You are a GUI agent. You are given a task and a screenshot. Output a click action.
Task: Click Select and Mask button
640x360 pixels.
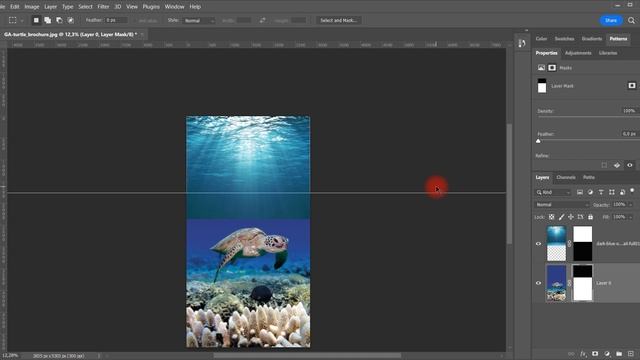(x=338, y=20)
